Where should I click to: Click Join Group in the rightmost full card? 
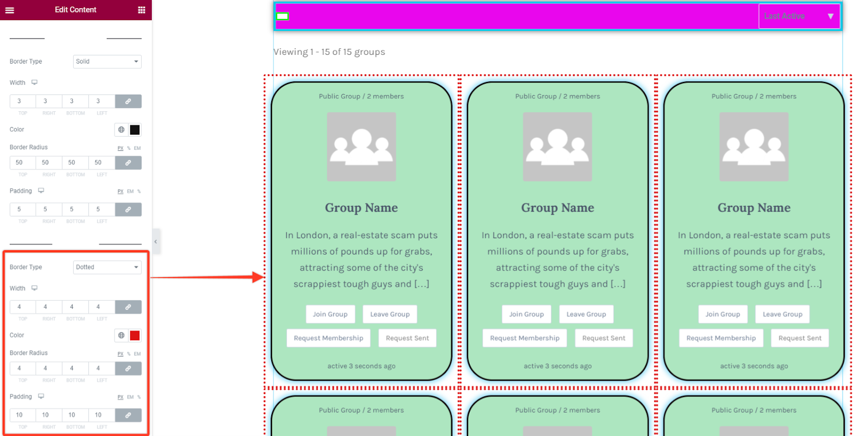tap(723, 314)
